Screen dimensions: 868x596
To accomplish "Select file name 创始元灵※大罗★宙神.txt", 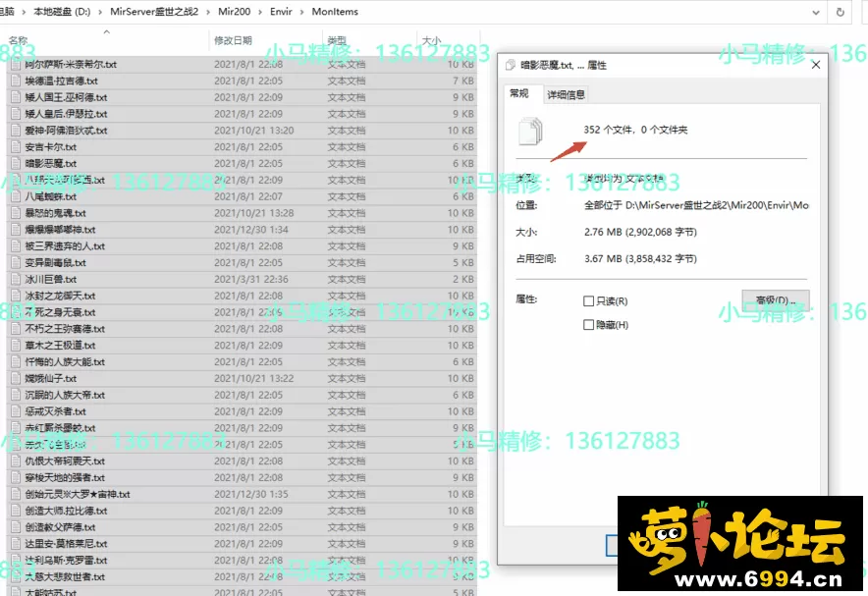I will pos(78,495).
